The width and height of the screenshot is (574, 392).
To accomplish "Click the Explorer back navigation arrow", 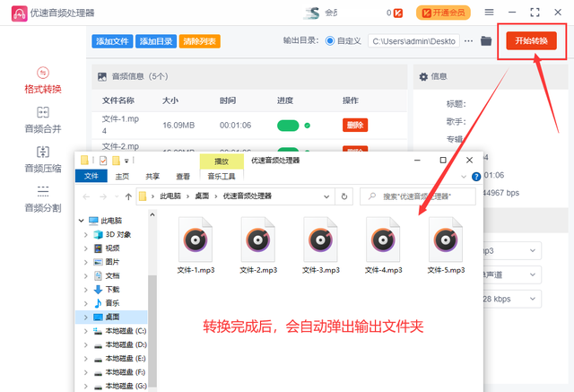I will 86,197.
